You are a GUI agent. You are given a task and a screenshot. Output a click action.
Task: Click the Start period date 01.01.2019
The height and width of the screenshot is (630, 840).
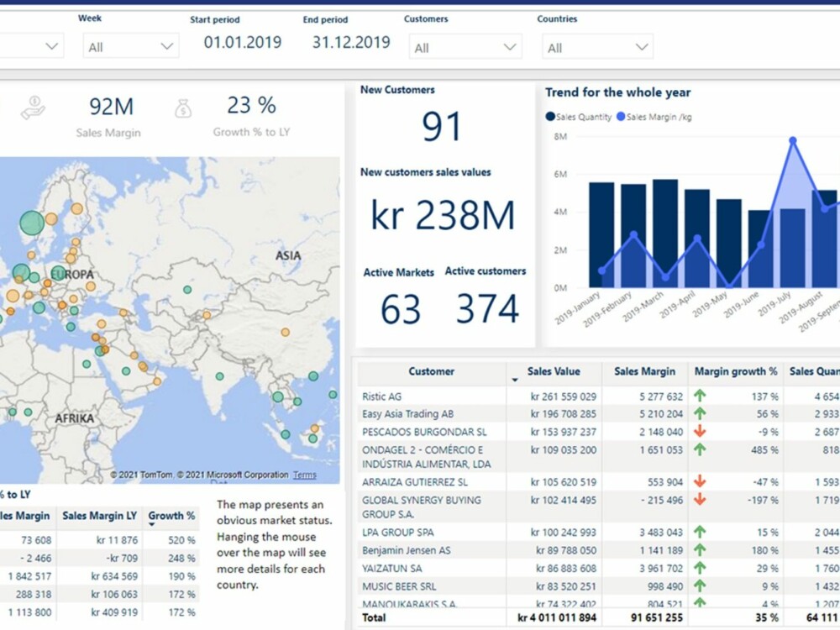click(242, 42)
